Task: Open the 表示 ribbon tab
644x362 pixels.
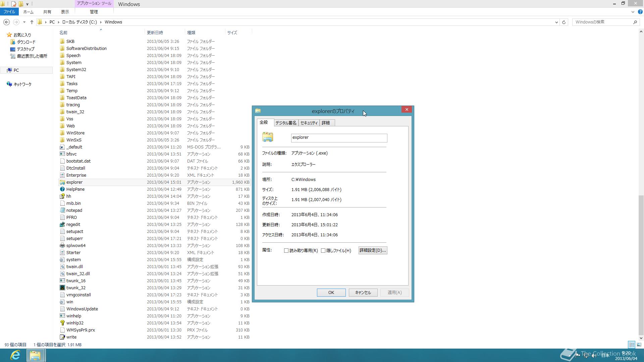Action: click(x=65, y=12)
